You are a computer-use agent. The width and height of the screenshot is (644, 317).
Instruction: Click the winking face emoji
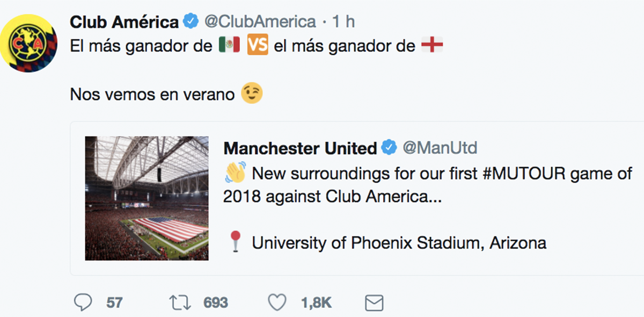coord(252,95)
